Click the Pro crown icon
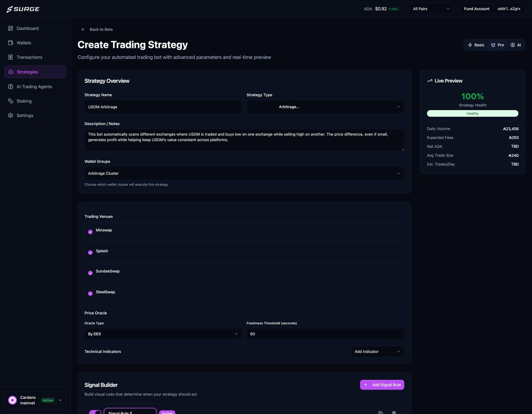 [493, 45]
